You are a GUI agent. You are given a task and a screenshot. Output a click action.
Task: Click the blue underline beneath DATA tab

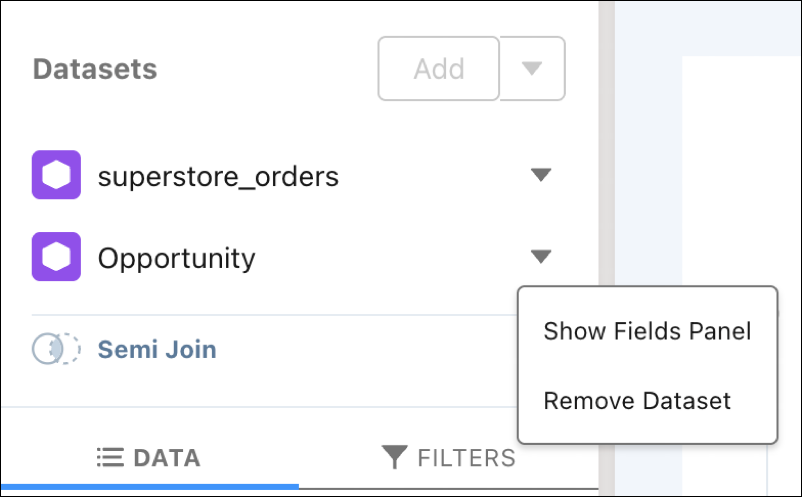pyautogui.click(x=150, y=486)
